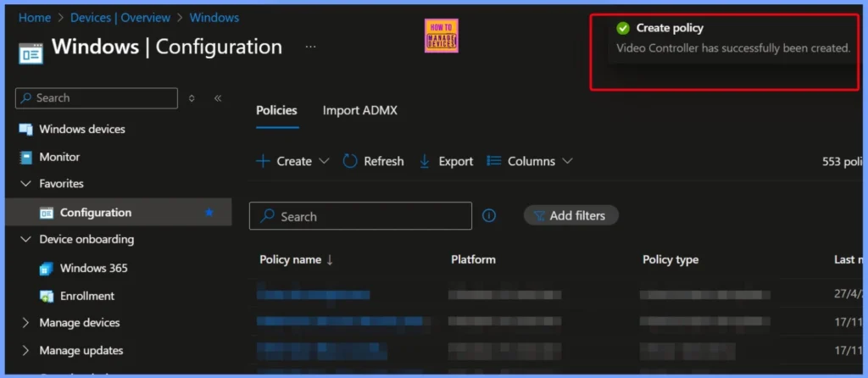Toggle the favorite star for Configuration

point(209,212)
